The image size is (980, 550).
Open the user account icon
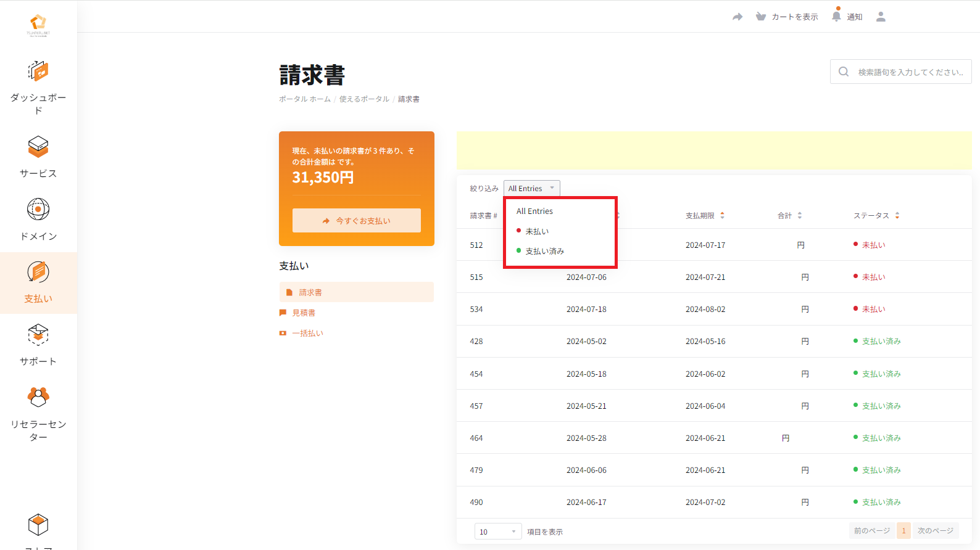(x=881, y=17)
